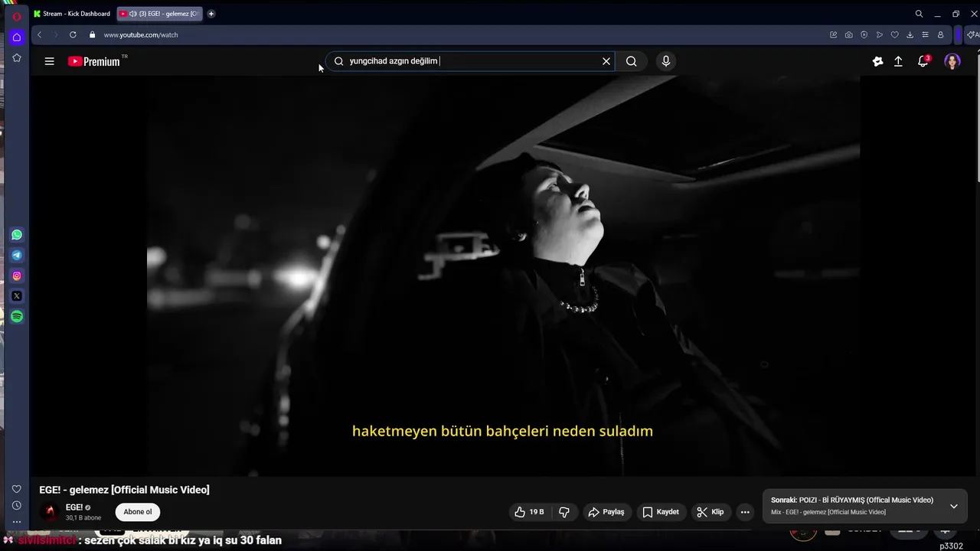View site security lock information
Screen dimensions: 980x551
(92, 34)
